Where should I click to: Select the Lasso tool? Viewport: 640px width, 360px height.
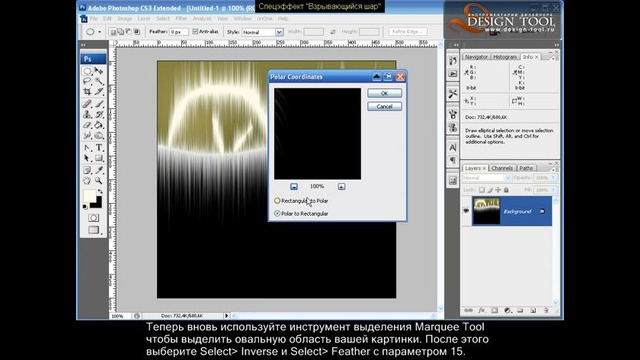point(87,81)
